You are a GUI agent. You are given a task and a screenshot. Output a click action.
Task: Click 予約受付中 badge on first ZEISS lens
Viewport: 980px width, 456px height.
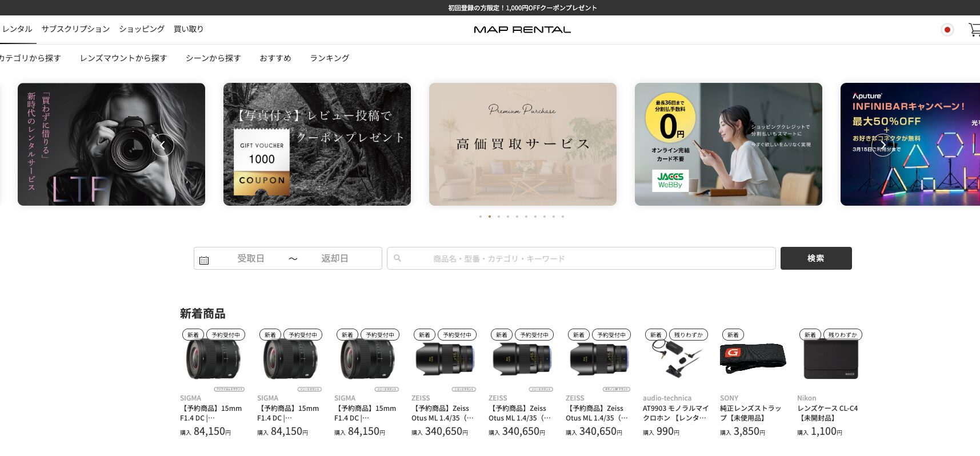(457, 335)
